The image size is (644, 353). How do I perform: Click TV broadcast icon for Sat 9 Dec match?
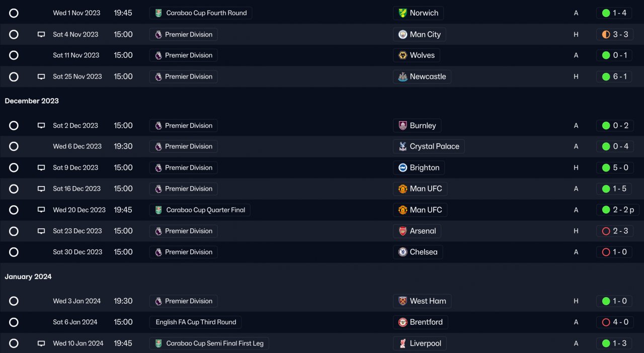coord(41,167)
